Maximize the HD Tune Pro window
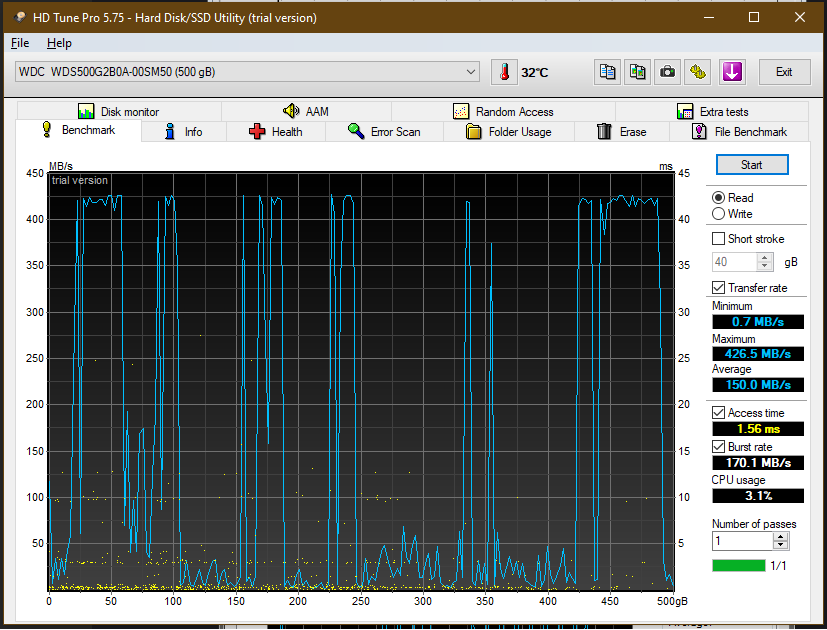The height and width of the screenshot is (630, 827). (x=754, y=17)
